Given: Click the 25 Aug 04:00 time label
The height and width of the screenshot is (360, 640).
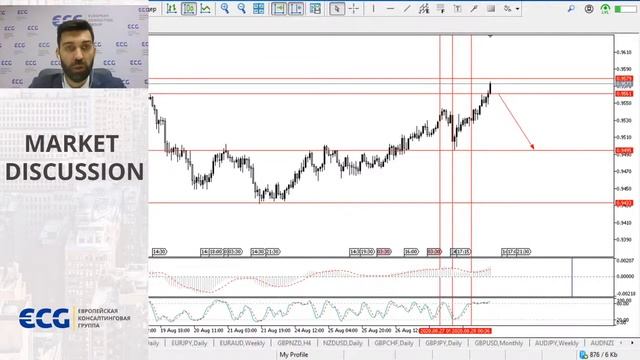Looking at the screenshot, I should click(x=342, y=330).
